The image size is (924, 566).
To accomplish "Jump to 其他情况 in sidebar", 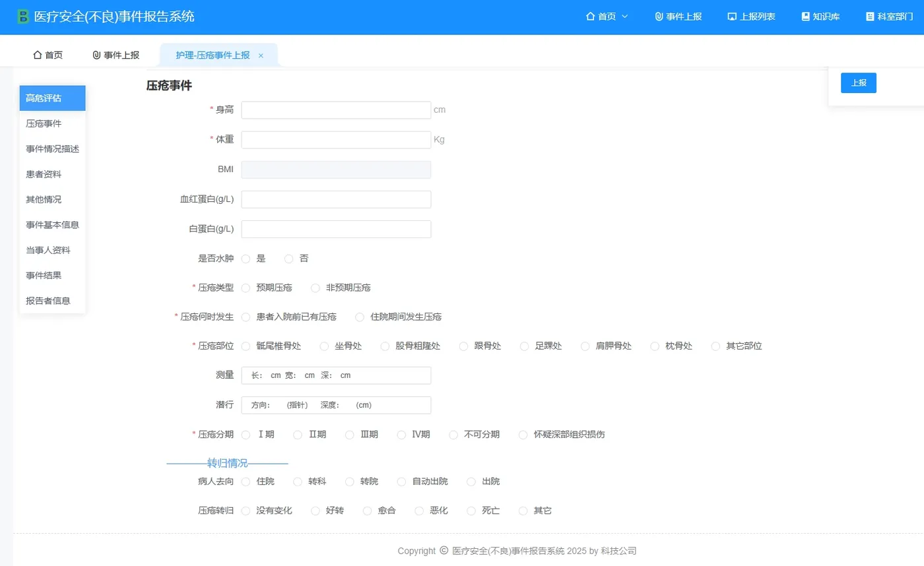I will point(53,199).
